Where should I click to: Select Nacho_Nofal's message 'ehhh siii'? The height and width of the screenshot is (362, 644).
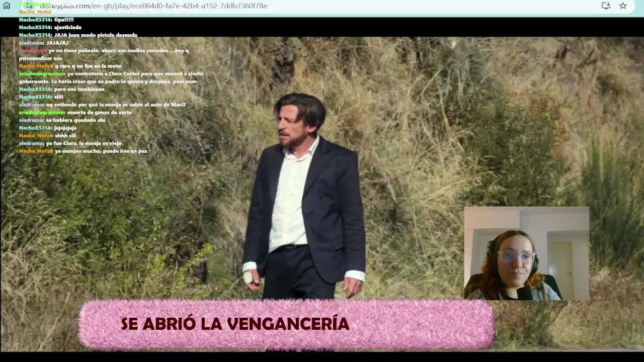pyautogui.click(x=66, y=136)
